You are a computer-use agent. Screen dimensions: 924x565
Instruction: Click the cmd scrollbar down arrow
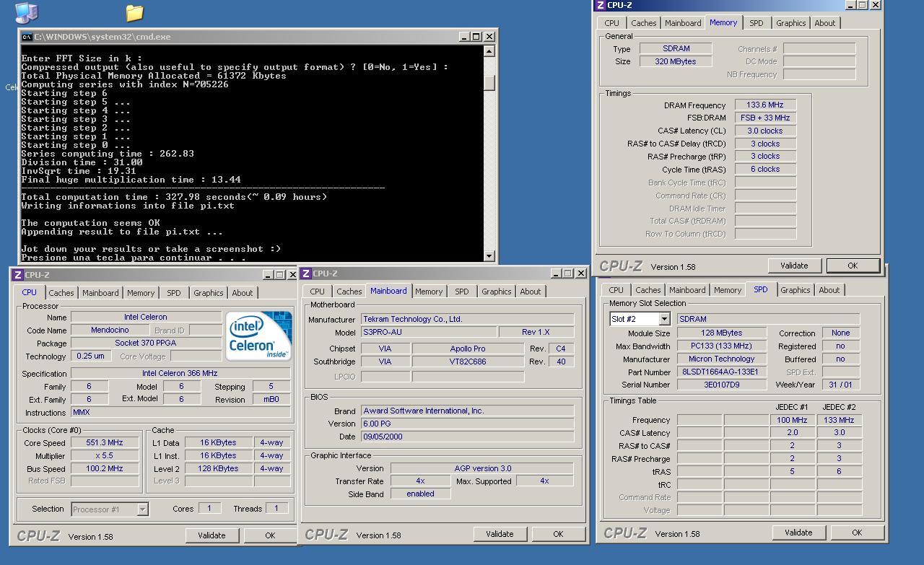pos(489,255)
